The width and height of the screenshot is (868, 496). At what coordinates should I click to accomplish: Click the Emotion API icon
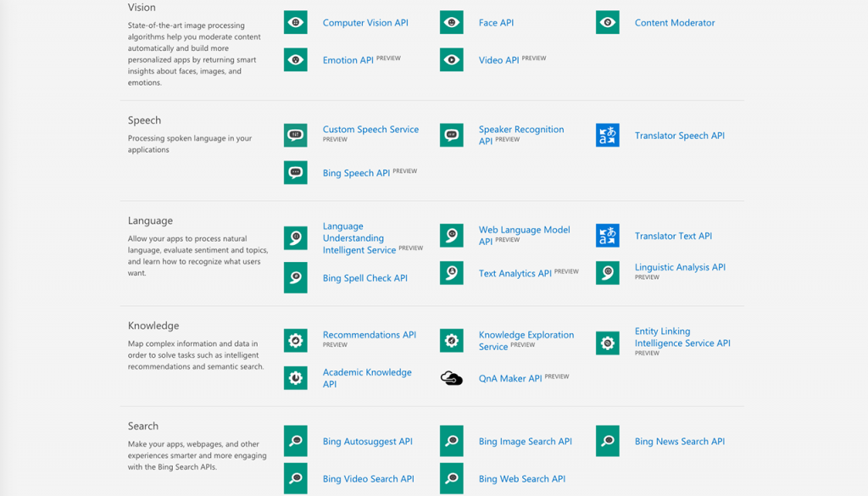click(296, 60)
